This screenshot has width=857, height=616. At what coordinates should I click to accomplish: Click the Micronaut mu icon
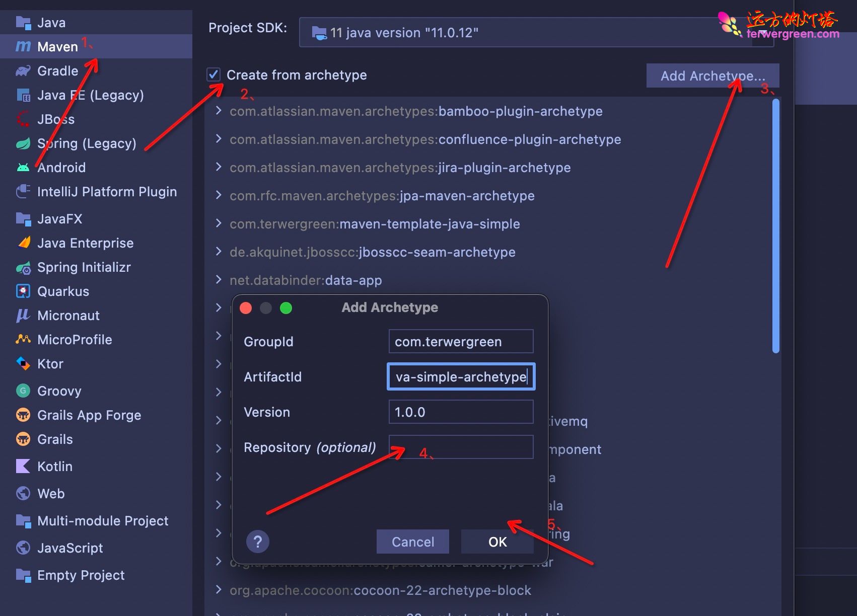click(23, 315)
